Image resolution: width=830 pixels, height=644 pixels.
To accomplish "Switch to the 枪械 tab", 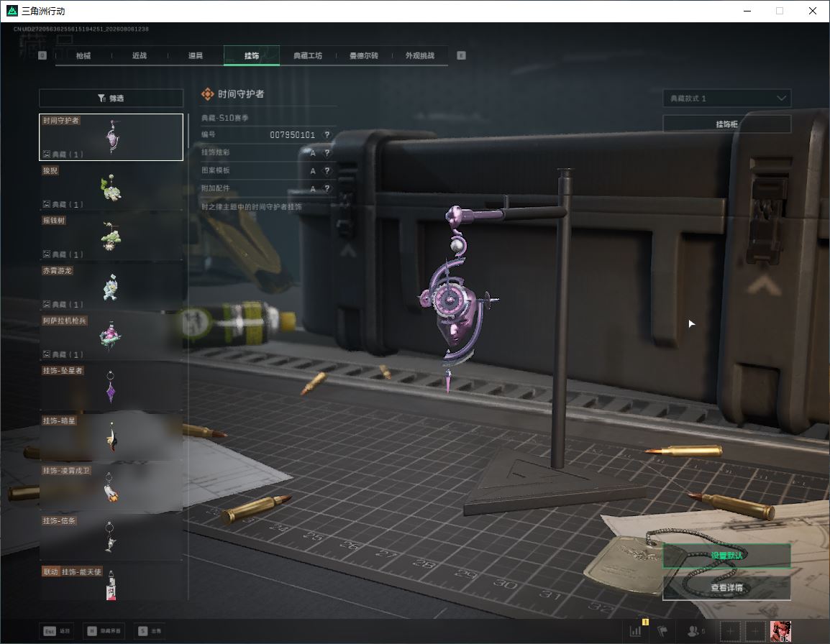I will (83, 55).
